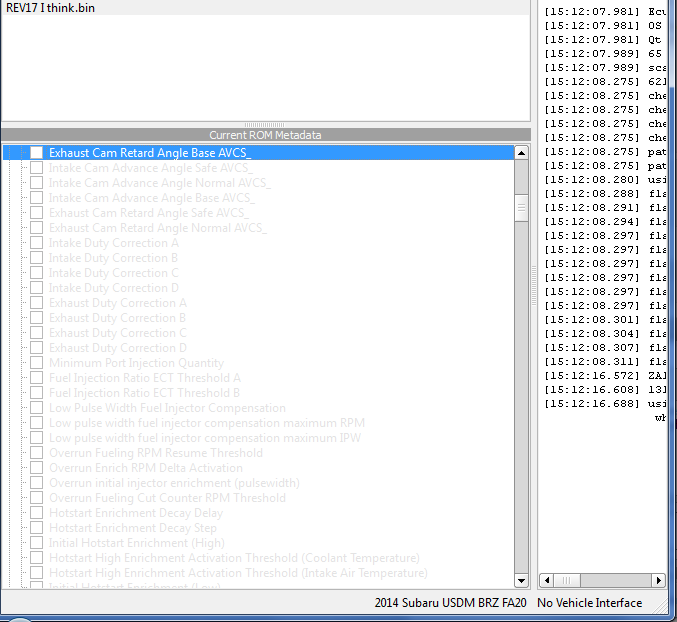The width and height of the screenshot is (677, 622).
Task: Check Overrun Fueling RPM Resume Threshold box
Action: 36,453
